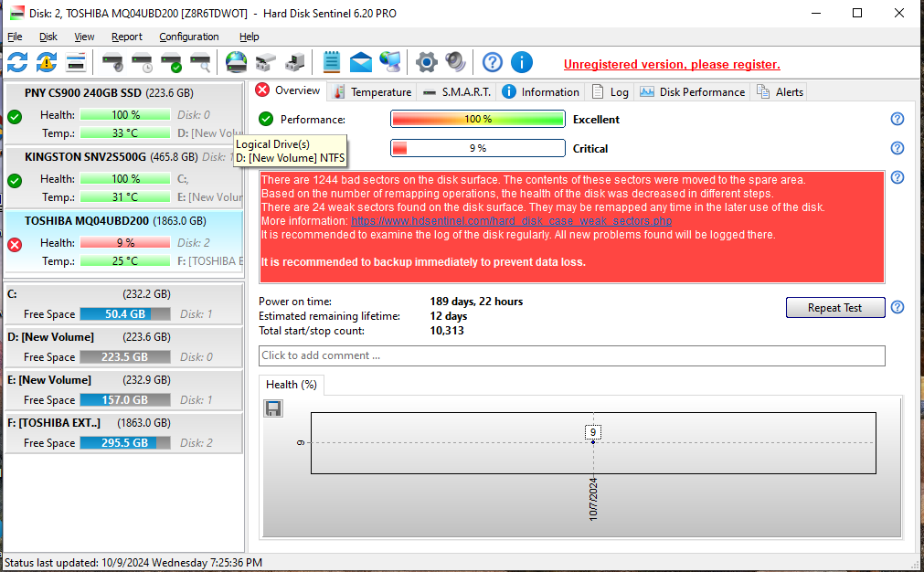Switch to the Log tab
924x572 pixels.
coord(611,92)
